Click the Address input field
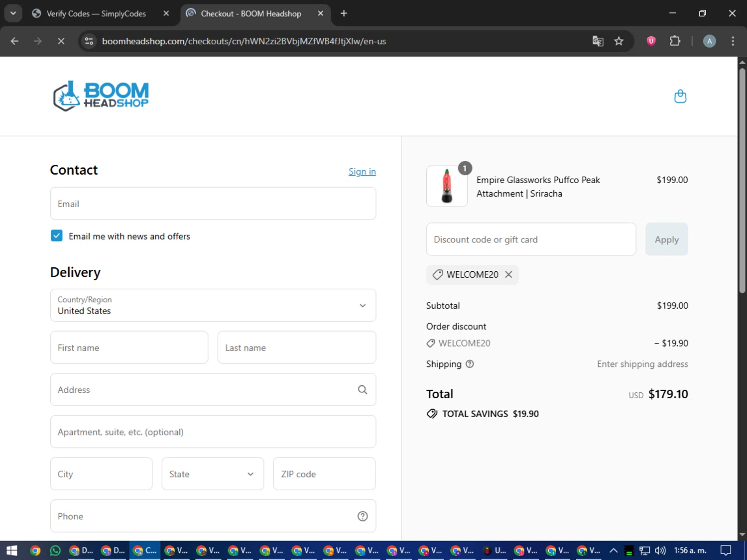747x560 pixels. [x=213, y=390]
